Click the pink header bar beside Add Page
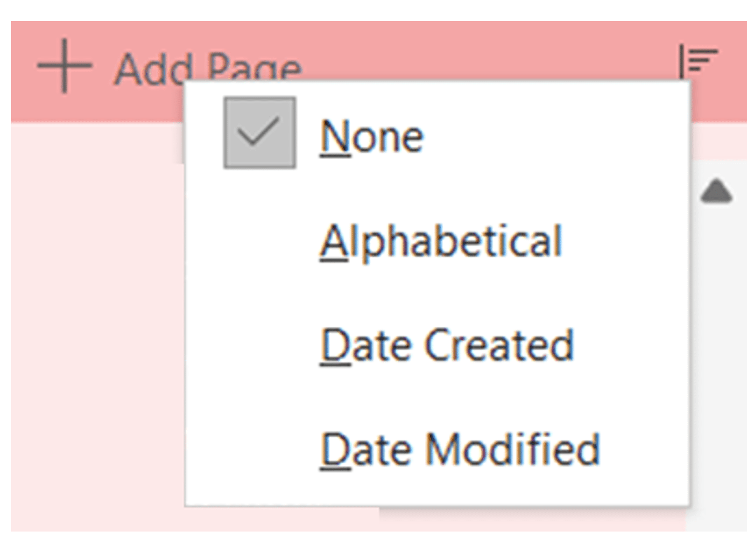747x560 pixels. pyautogui.click(x=467, y=51)
